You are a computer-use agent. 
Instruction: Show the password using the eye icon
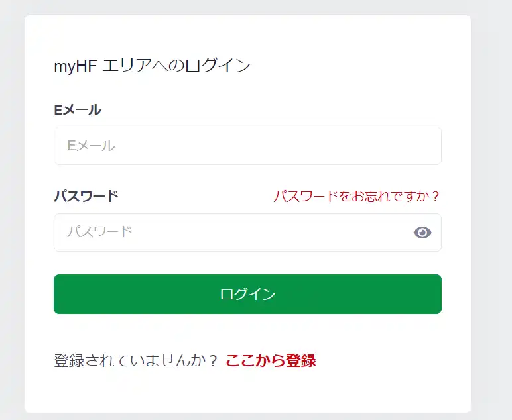pos(422,233)
